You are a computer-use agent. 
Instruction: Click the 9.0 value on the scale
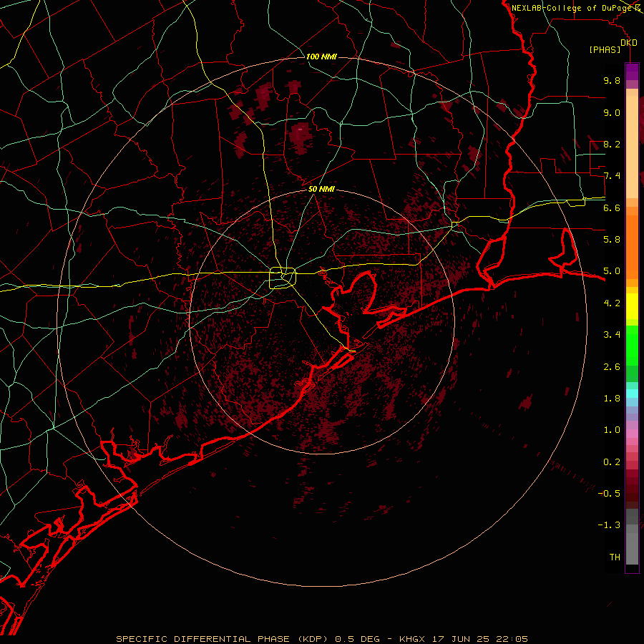point(612,113)
